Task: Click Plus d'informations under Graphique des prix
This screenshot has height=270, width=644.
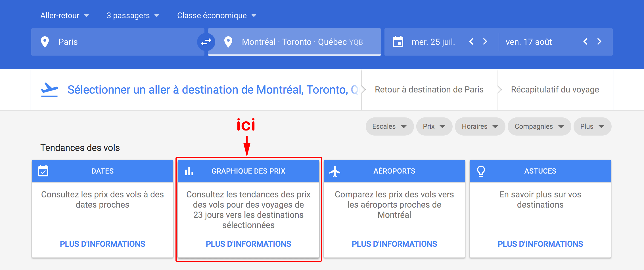Action: pos(248,244)
